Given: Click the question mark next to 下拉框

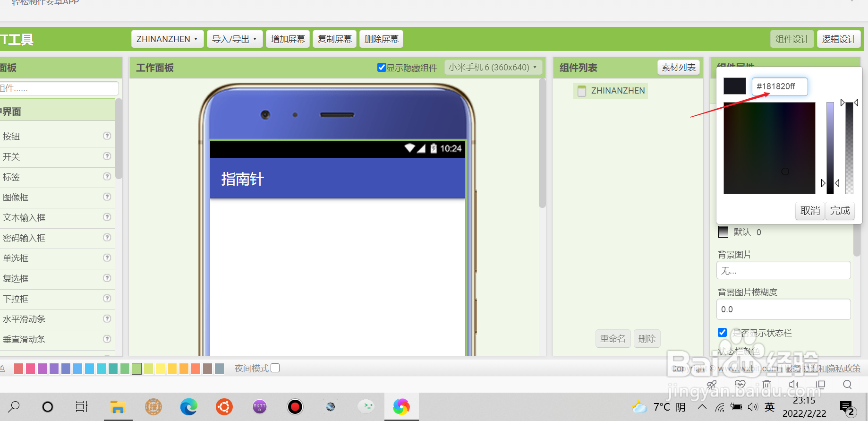Looking at the screenshot, I should (107, 299).
